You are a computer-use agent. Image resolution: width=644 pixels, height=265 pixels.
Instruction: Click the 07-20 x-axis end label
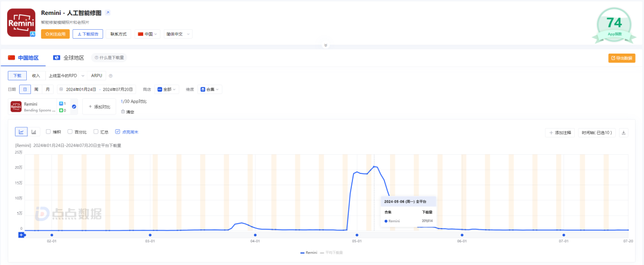628,242
